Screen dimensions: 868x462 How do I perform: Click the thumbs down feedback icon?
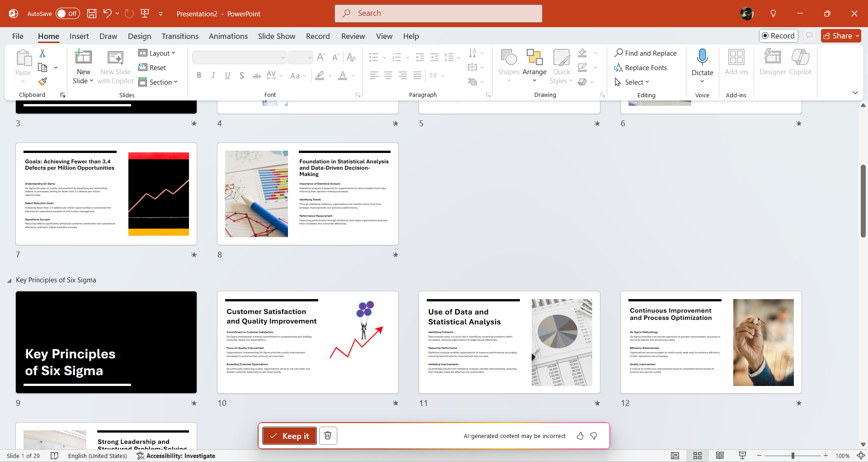pos(594,436)
